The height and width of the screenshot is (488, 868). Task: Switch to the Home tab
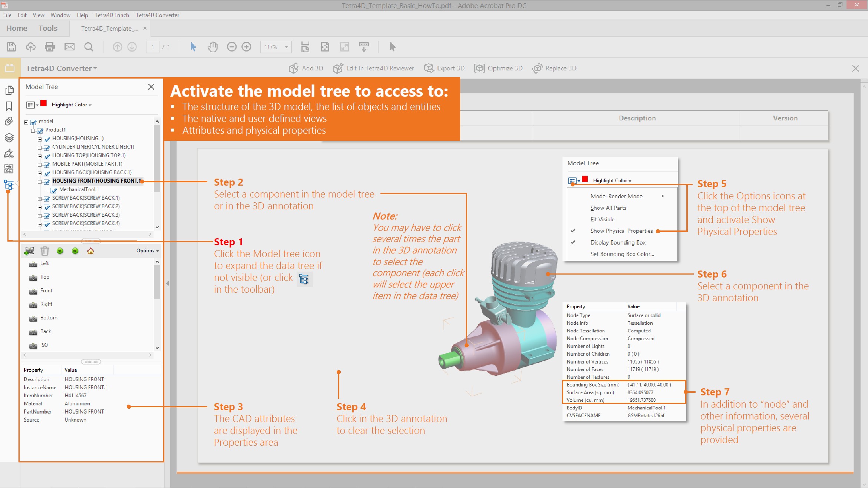coord(17,28)
